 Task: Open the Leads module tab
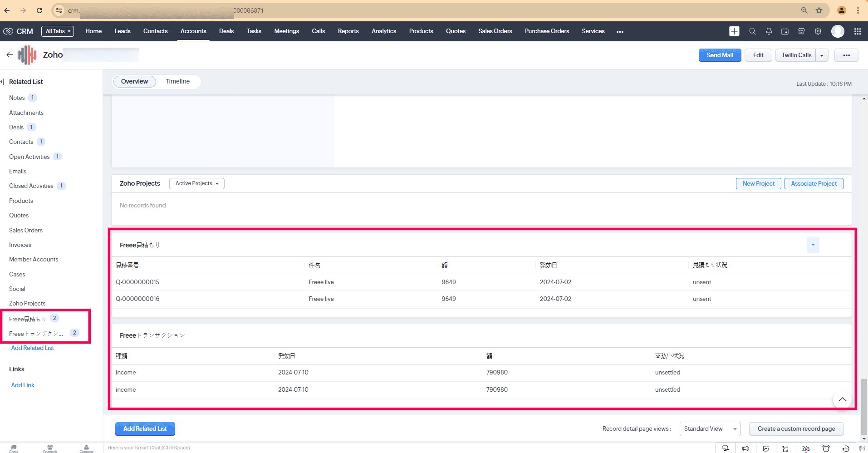pos(123,31)
